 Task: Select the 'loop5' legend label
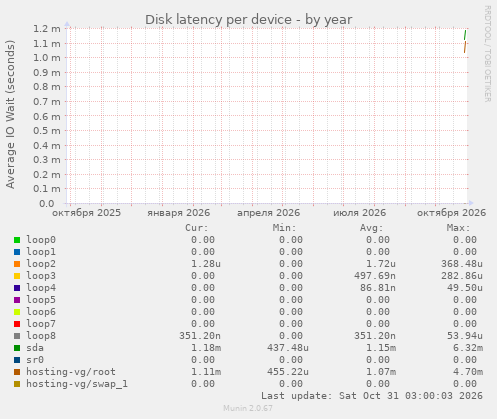[41, 300]
